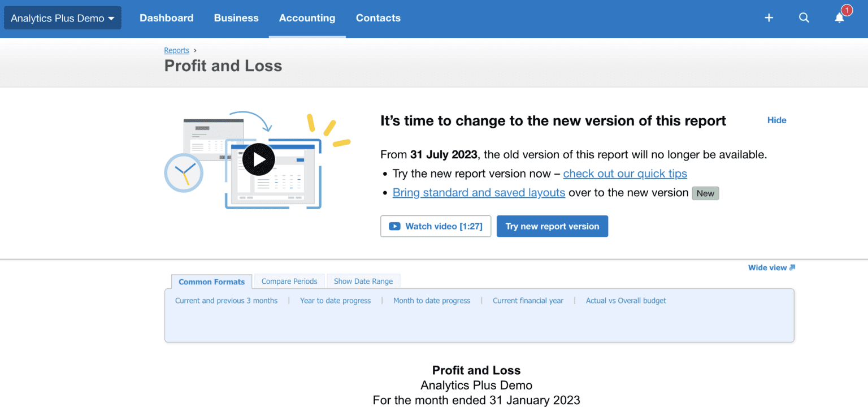Play the tutorial video thumbnail
Image resolution: width=868 pixels, height=407 pixels.
click(259, 159)
